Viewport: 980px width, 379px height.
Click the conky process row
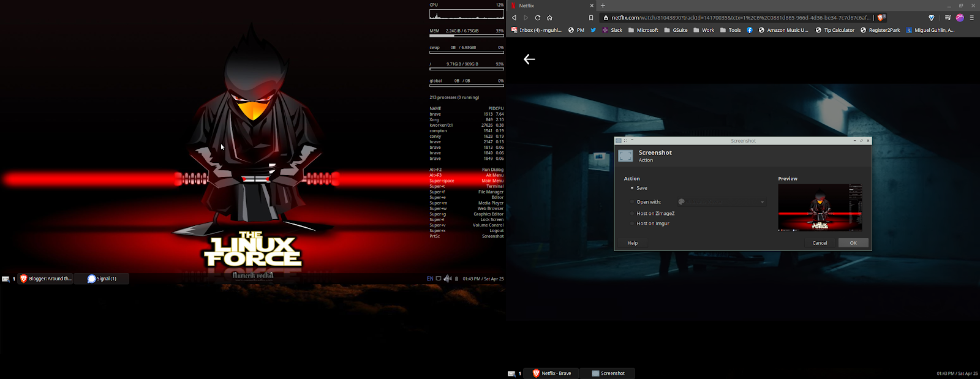pos(466,137)
